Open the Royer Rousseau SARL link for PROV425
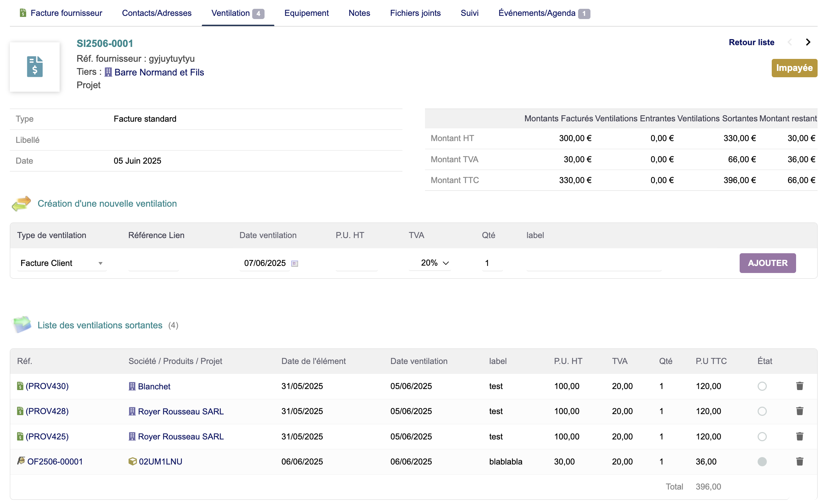831x504 pixels. pyautogui.click(x=181, y=437)
